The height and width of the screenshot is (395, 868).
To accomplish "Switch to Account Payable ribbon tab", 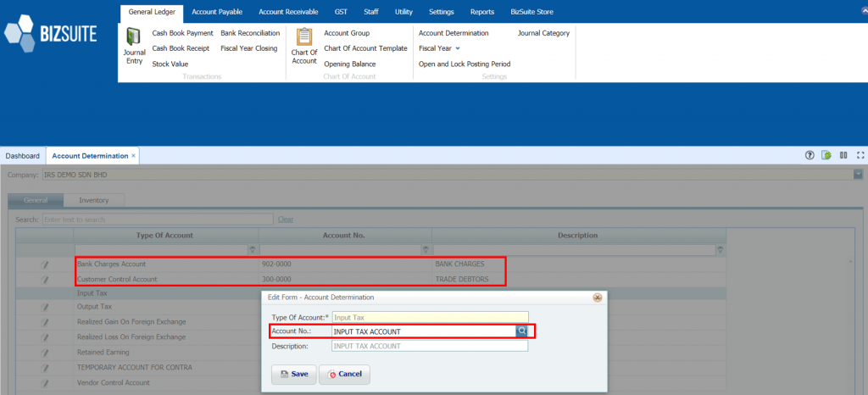I will coord(217,12).
